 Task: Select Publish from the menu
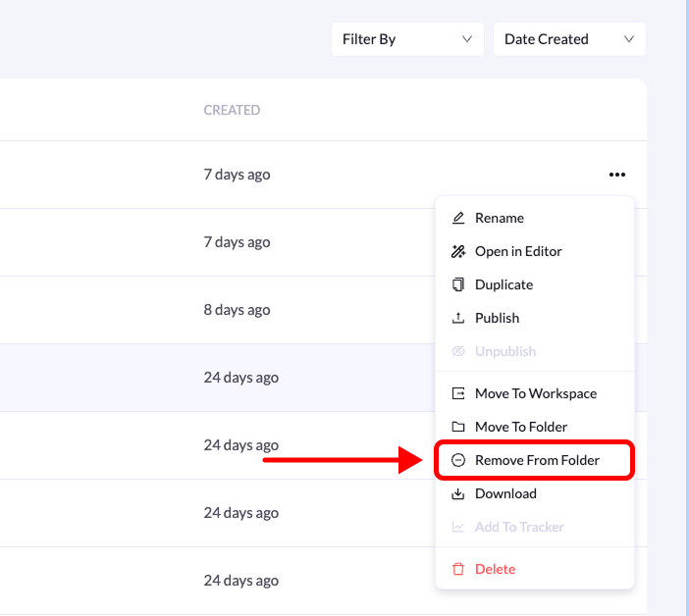tap(534, 318)
